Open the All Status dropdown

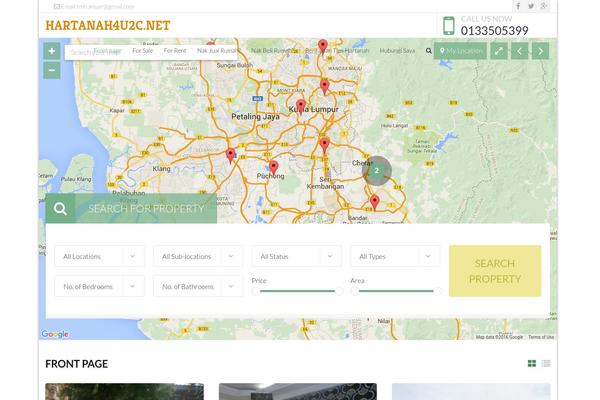297,256
